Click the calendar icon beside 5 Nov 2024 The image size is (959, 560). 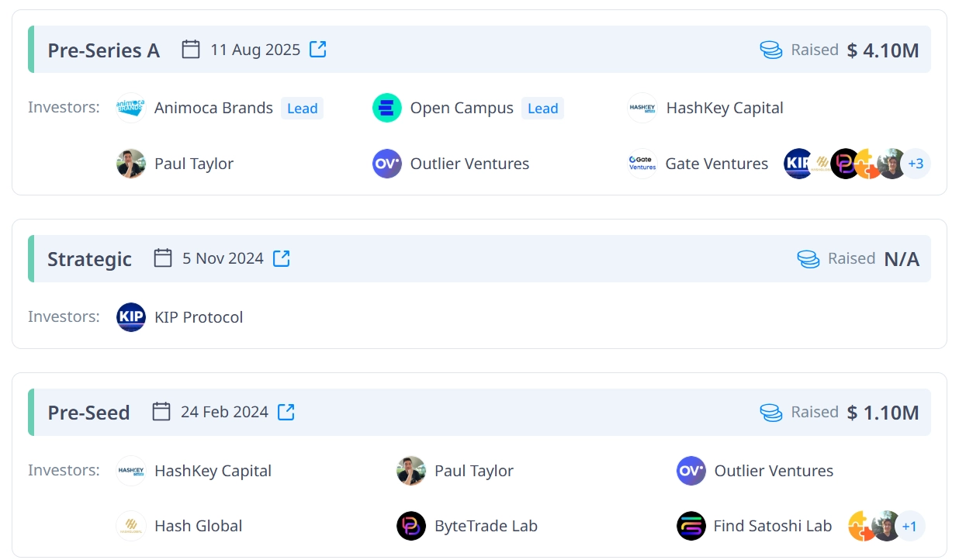163,258
